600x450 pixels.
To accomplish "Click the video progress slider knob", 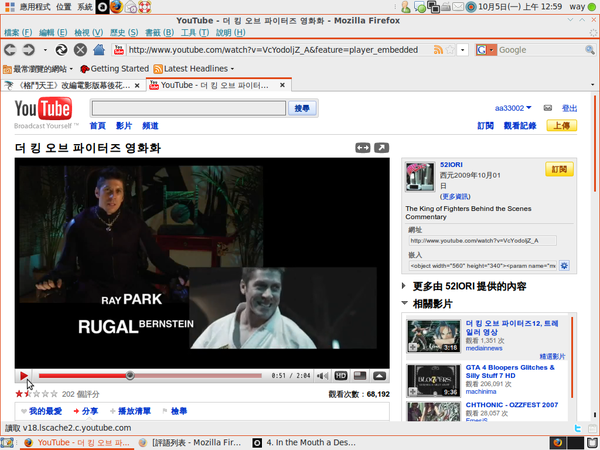I will 130,376.
